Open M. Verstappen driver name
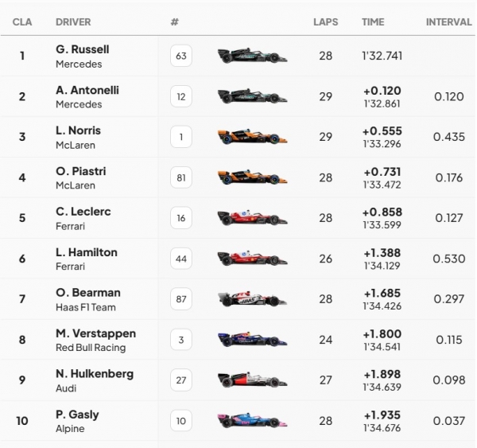The height and width of the screenshot is (448, 477). pyautogui.click(x=95, y=333)
